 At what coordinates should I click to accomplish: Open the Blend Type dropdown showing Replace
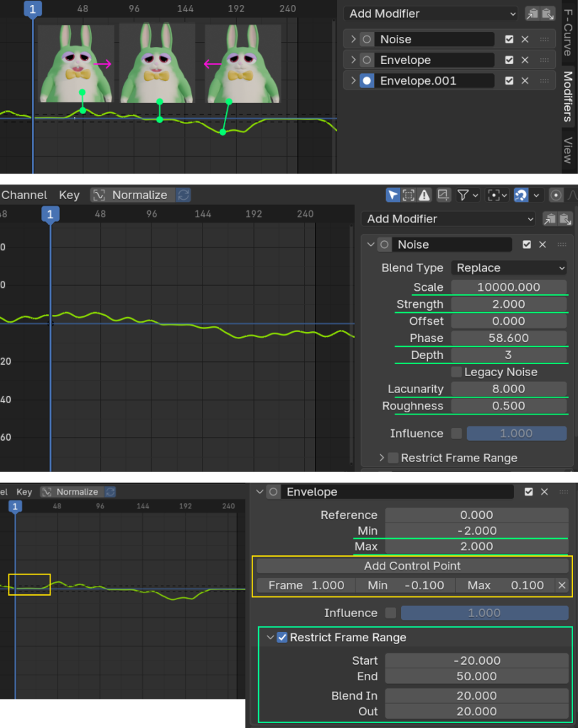[x=509, y=268]
